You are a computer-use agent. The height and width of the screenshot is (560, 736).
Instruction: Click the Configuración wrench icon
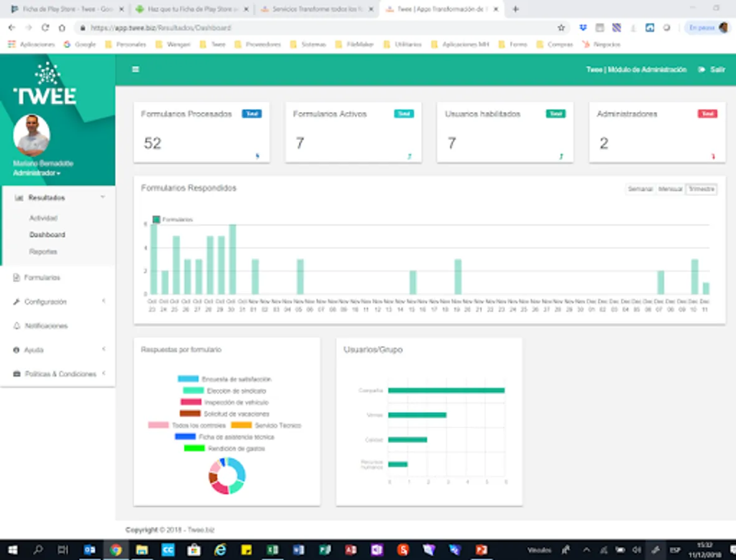[17, 302]
